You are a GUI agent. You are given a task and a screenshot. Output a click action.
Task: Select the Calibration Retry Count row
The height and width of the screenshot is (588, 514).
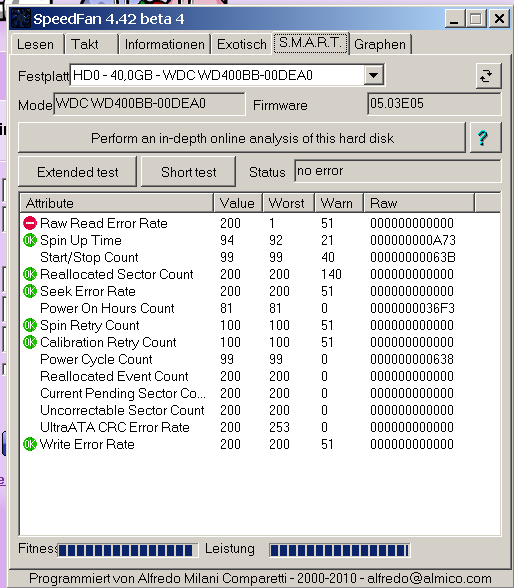tap(260, 342)
